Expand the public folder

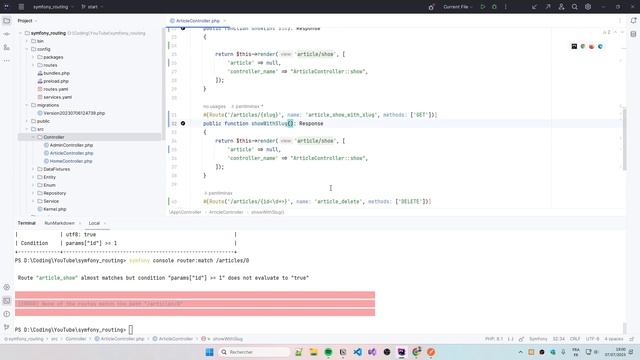tap(27, 121)
